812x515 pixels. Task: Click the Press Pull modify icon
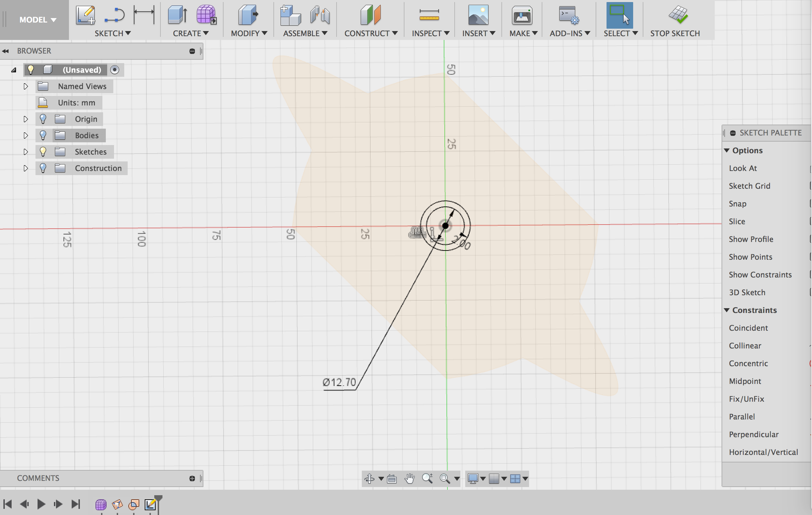248,15
